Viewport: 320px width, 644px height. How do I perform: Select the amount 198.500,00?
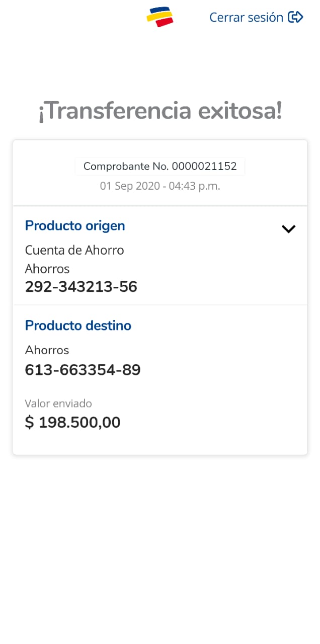pos(79,423)
